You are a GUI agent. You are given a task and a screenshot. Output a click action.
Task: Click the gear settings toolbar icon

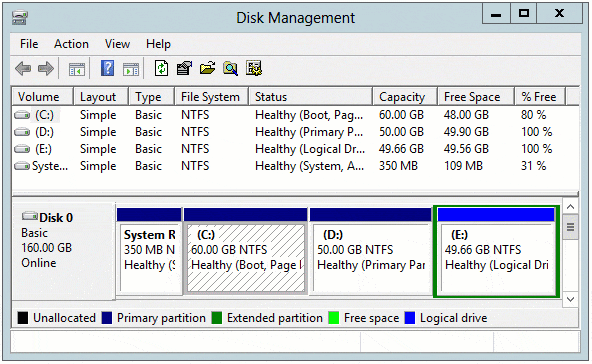(x=254, y=68)
